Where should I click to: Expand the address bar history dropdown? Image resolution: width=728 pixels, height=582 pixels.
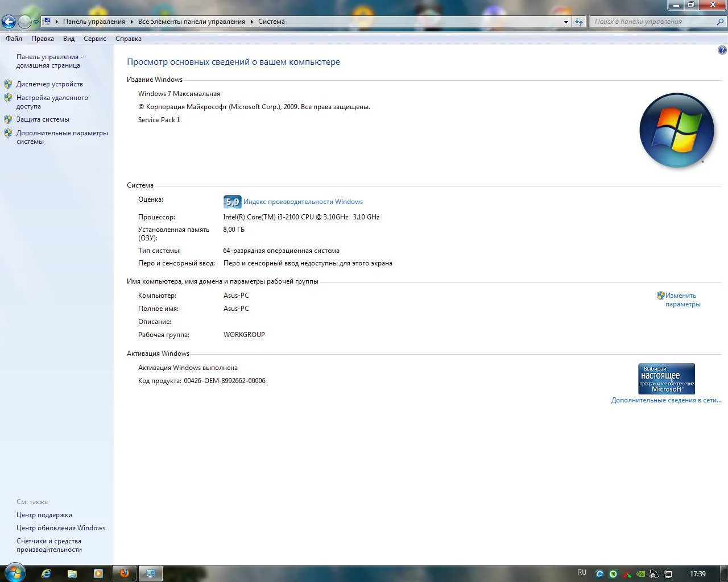566,22
